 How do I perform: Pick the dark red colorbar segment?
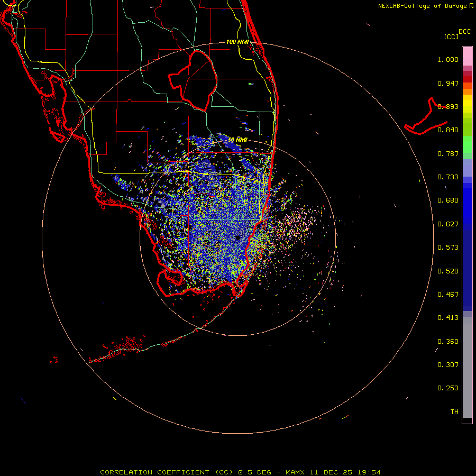[x=467, y=79]
